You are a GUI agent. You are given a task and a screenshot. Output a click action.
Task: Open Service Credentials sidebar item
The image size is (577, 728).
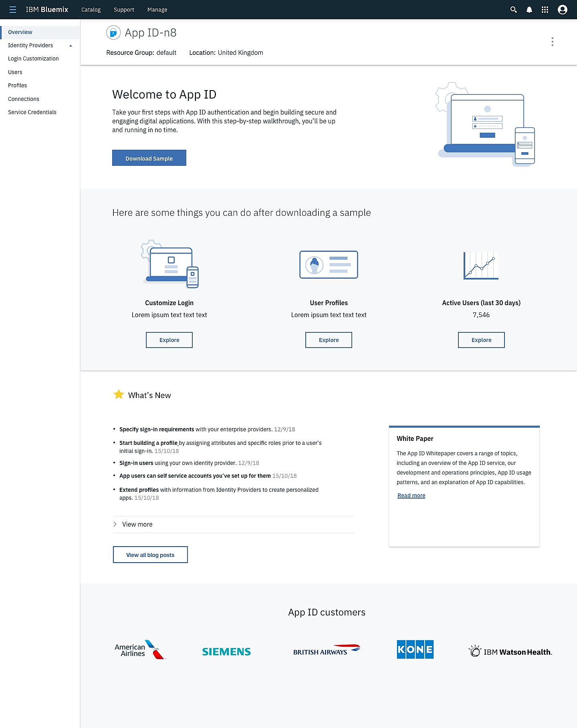(32, 112)
